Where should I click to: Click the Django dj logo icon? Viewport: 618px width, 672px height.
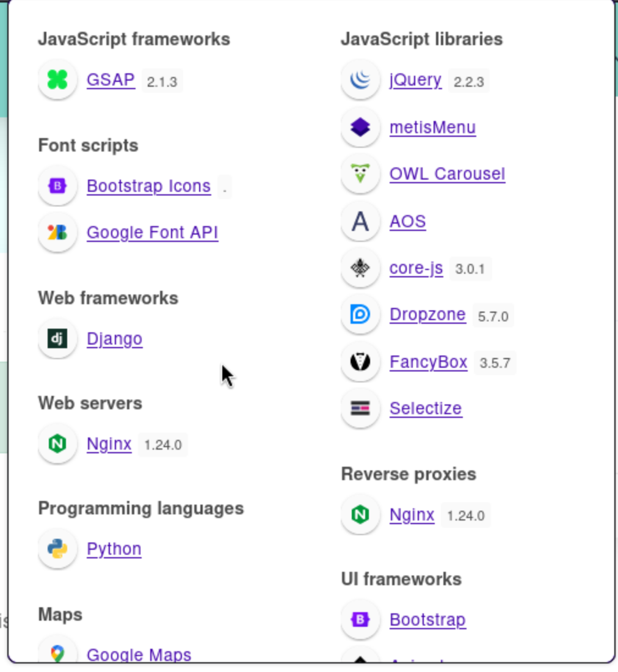click(x=57, y=338)
